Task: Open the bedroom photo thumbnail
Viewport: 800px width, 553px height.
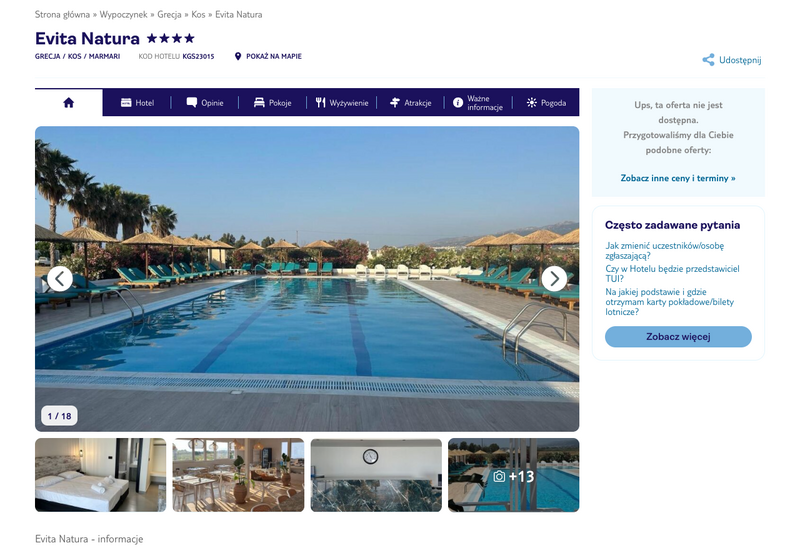Action: (x=101, y=475)
